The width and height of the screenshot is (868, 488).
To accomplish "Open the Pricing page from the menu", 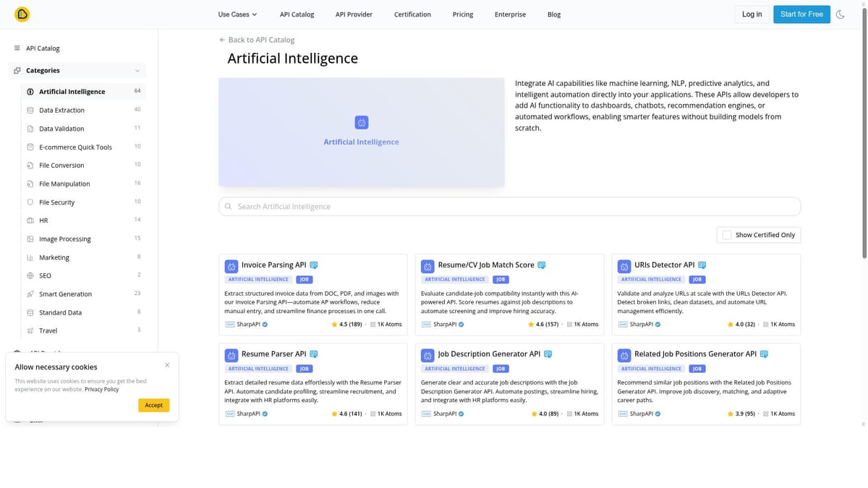I will pyautogui.click(x=462, y=14).
